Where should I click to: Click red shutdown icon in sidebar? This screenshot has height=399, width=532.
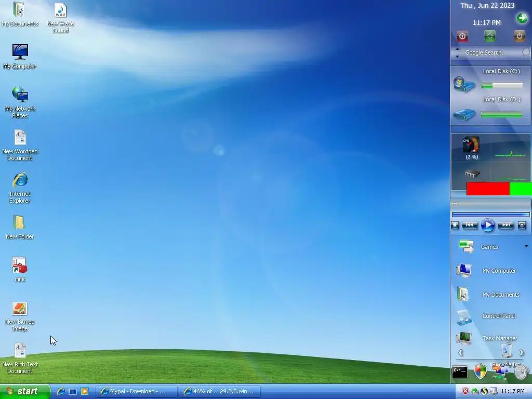(x=462, y=36)
